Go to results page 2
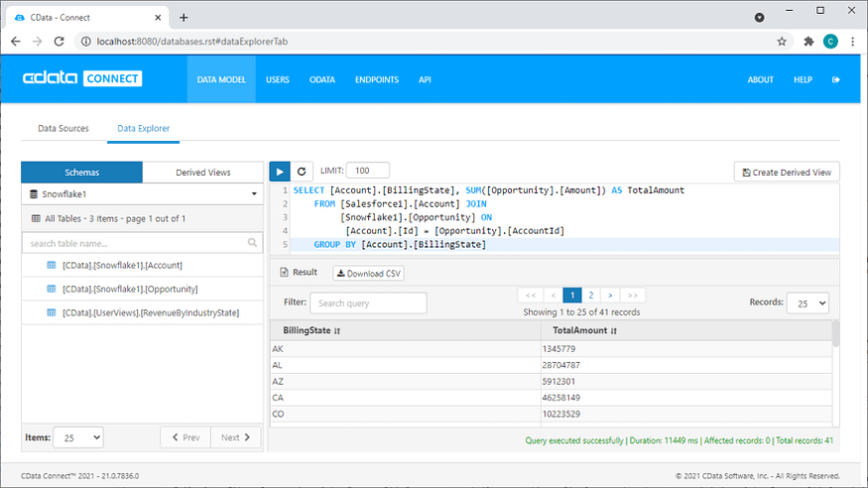The image size is (868, 488). (x=591, y=296)
